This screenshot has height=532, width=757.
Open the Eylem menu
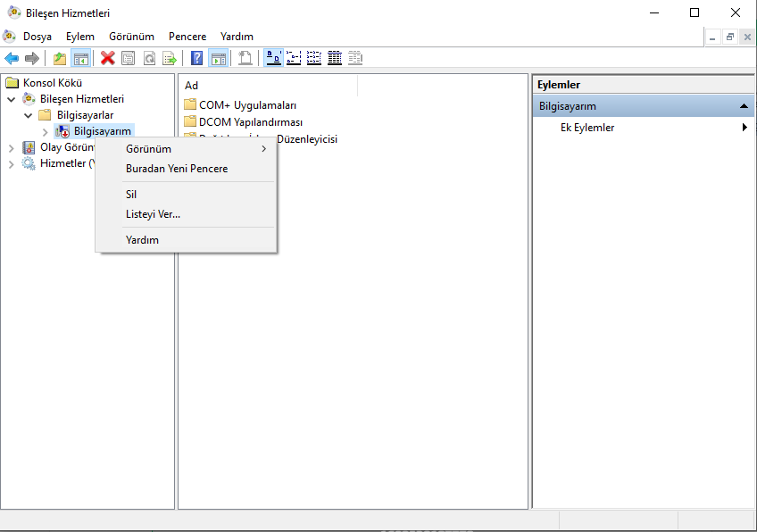(80, 37)
